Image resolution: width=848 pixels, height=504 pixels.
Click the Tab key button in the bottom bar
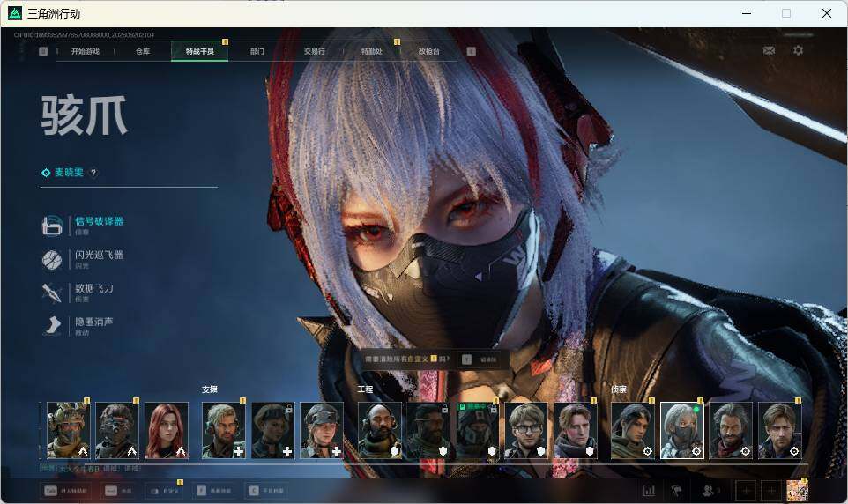point(66,491)
